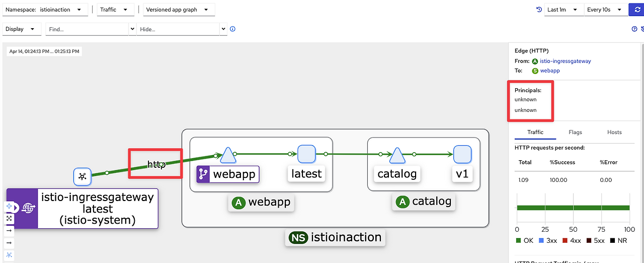Click the blue refresh button
Image resolution: width=644 pixels, height=263 pixels.
[637, 10]
